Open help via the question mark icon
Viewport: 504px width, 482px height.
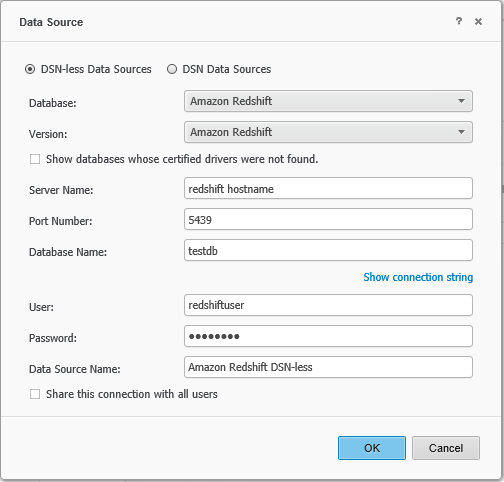click(459, 21)
